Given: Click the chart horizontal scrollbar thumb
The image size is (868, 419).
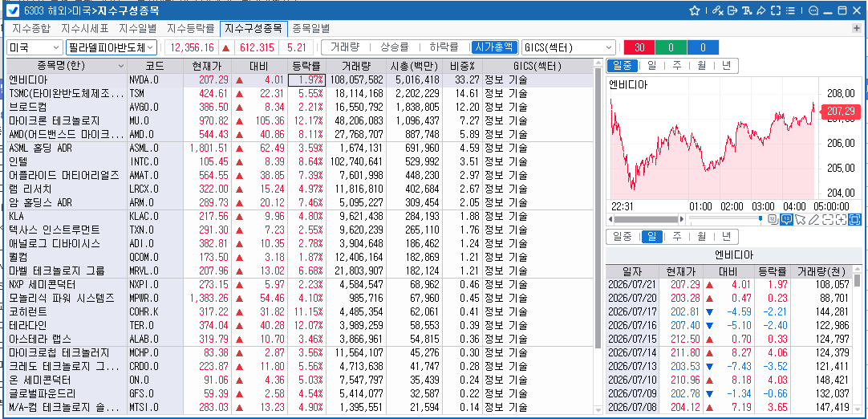Looking at the screenshot, I should click(x=646, y=219).
